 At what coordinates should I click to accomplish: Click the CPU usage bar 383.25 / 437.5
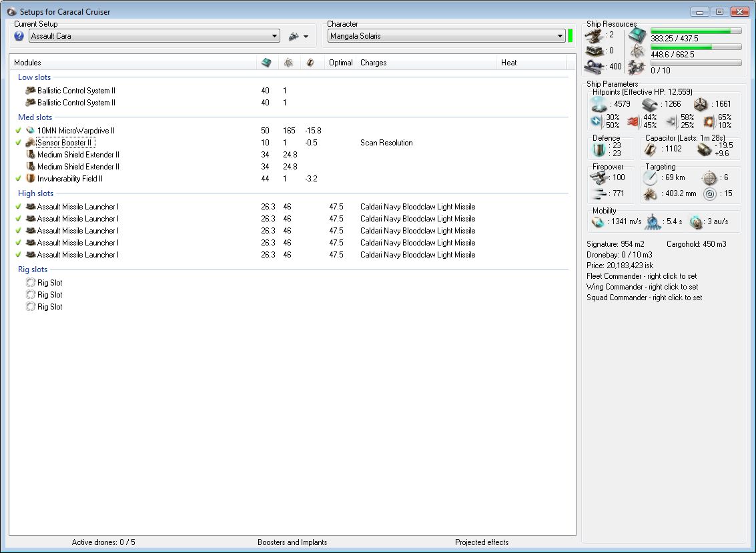point(695,31)
